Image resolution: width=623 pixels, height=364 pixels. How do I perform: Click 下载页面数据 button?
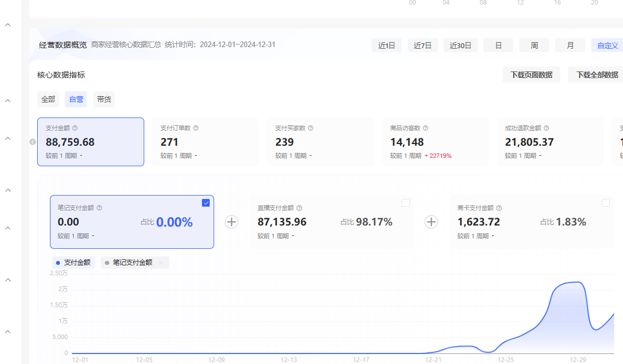531,75
